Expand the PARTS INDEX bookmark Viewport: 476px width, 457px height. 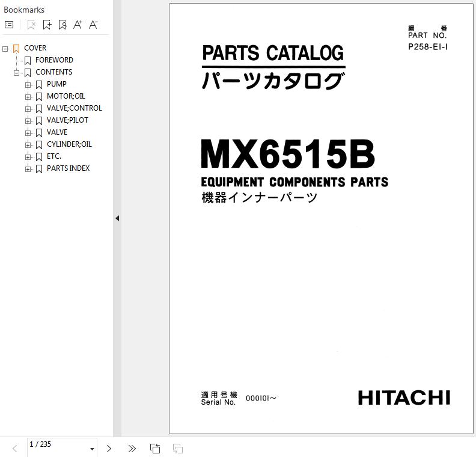28,169
